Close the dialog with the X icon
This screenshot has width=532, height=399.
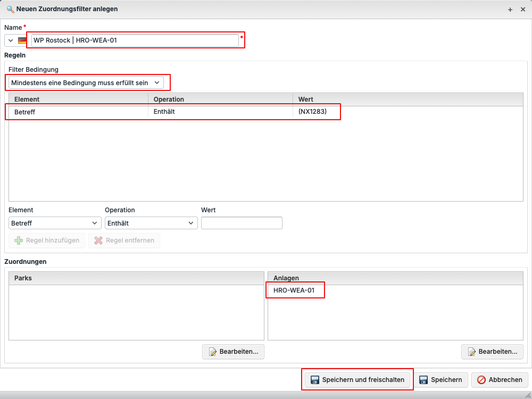(523, 10)
